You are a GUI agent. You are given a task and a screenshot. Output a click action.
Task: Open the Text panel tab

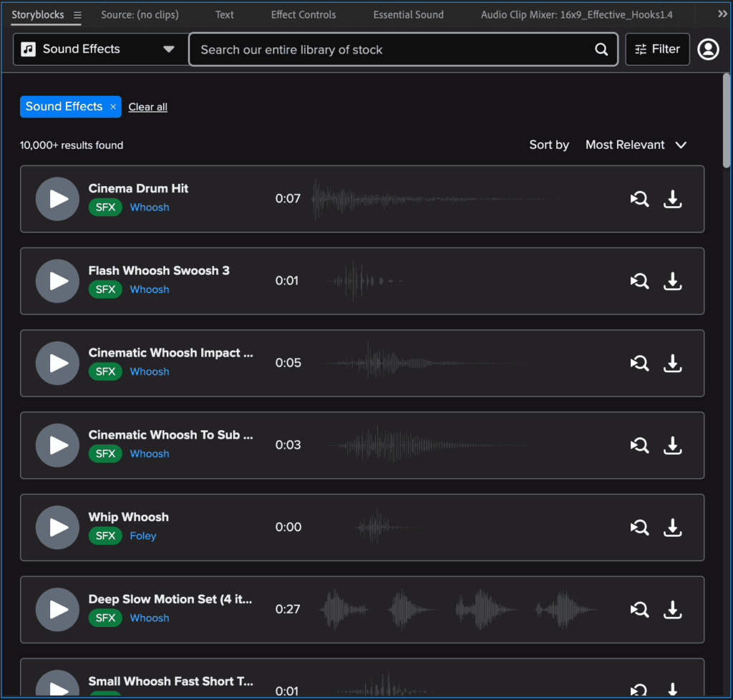point(224,15)
